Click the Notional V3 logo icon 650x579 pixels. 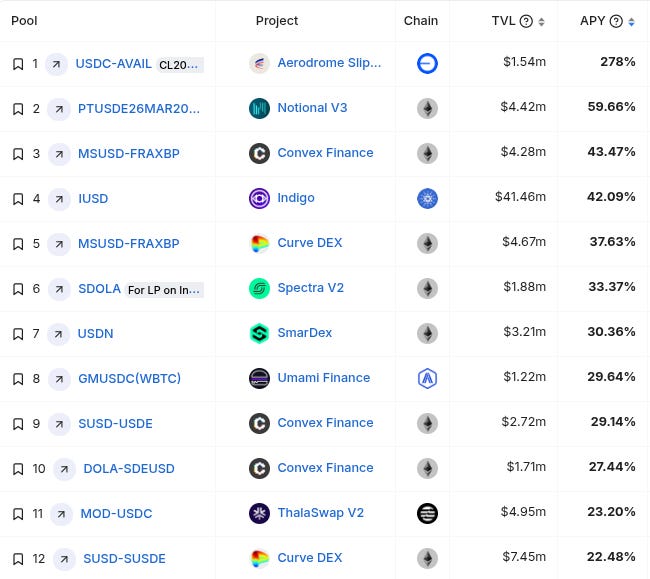260,109
